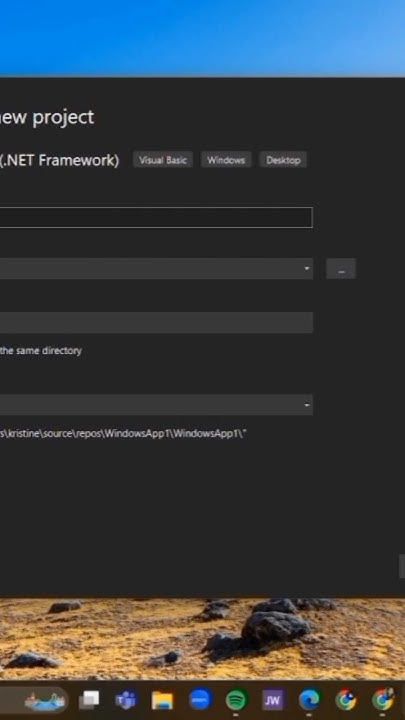This screenshot has height=720, width=405.
Task: Open the Chrome icon right beside Edge
Action: 346,701
